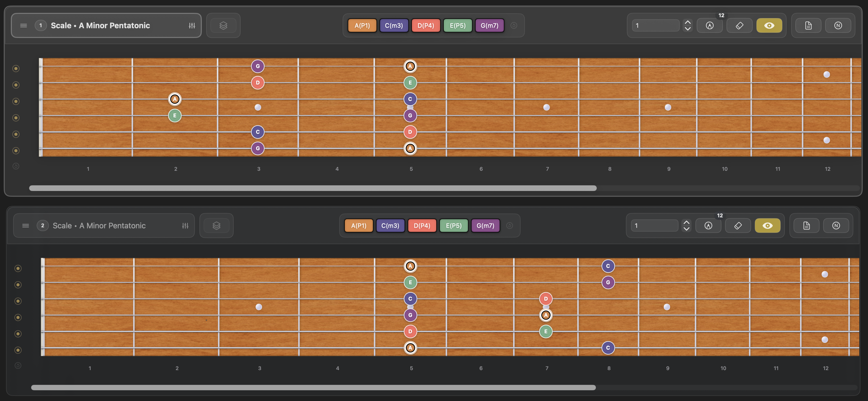The height and width of the screenshot is (401, 868).
Task: Open the document icon in panel 1
Action: click(x=808, y=26)
